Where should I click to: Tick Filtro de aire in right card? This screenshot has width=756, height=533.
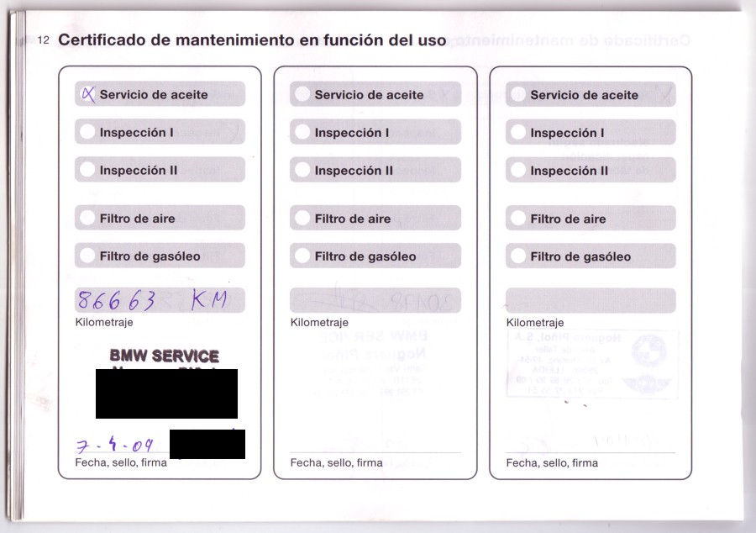pyautogui.click(x=518, y=219)
